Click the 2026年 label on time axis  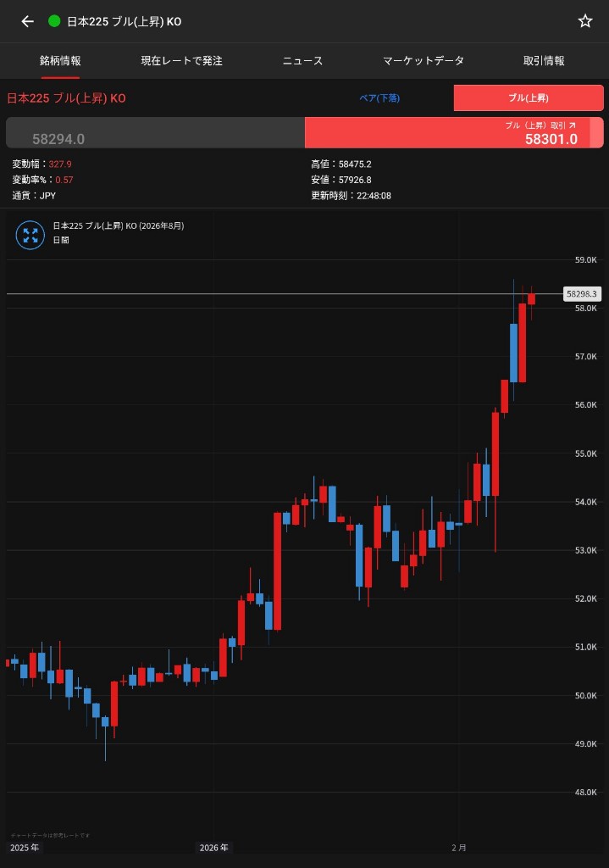tap(214, 848)
